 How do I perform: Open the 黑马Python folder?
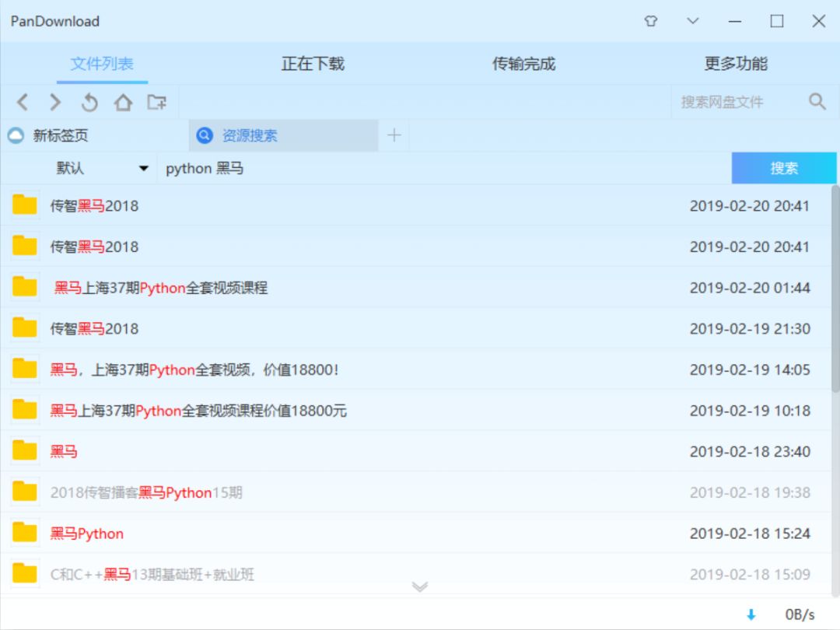tap(415, 534)
